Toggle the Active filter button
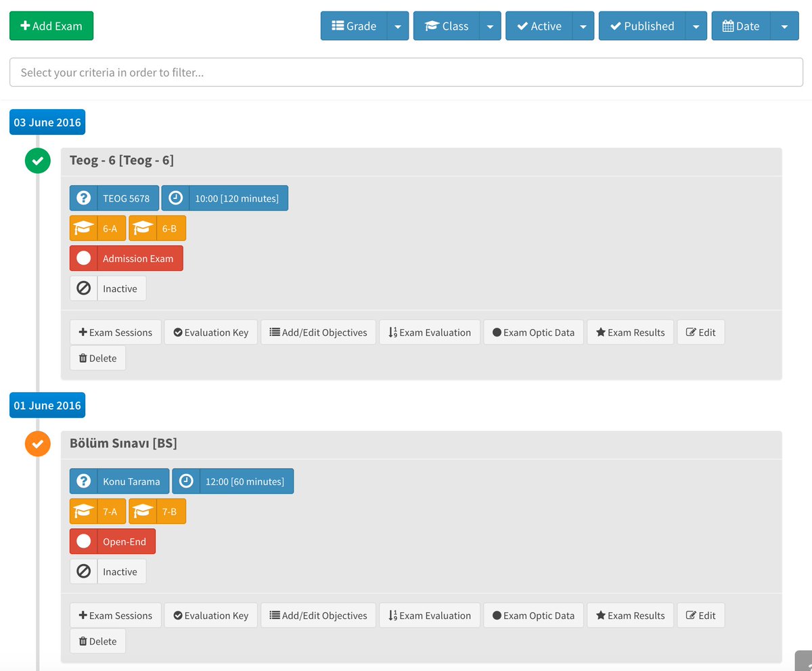Image resolution: width=812 pixels, height=671 pixels. point(539,26)
